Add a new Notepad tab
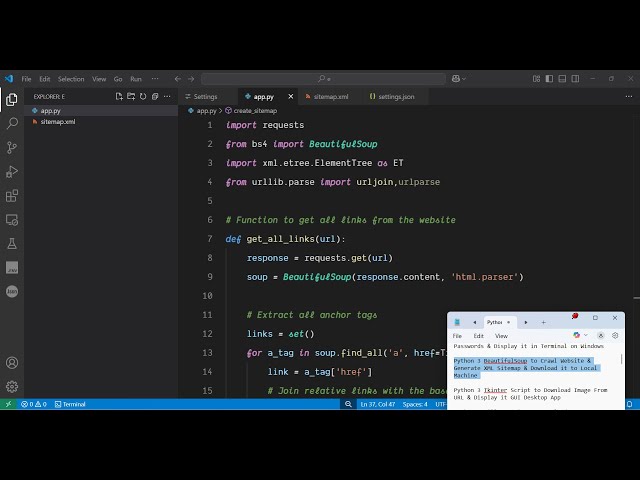The width and height of the screenshot is (640, 480). (543, 322)
